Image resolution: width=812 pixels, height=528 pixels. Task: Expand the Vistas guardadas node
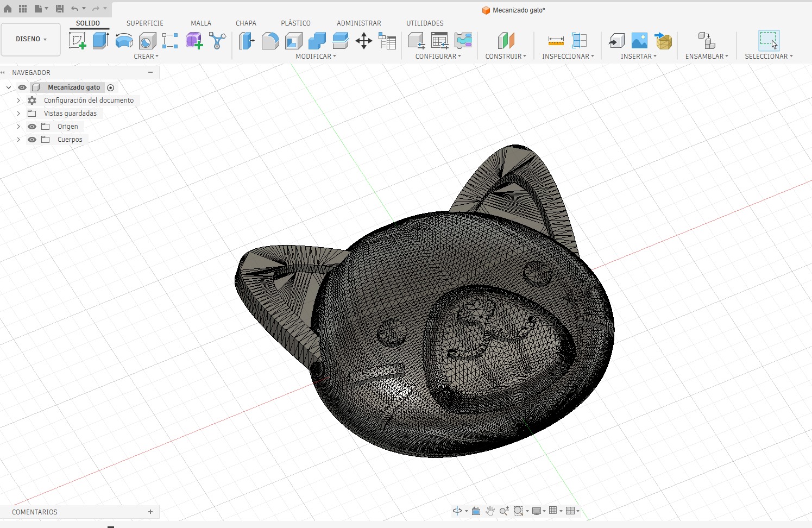(18, 114)
